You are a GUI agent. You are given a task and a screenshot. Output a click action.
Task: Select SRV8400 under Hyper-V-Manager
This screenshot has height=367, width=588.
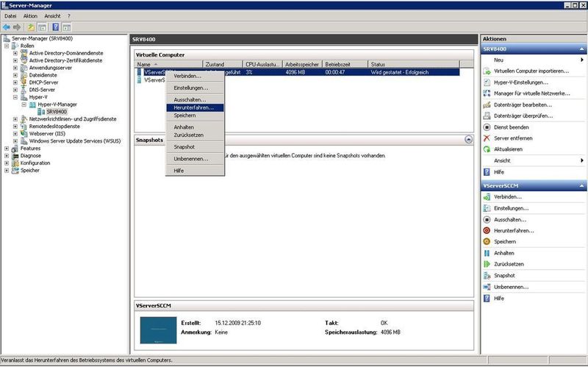[x=57, y=112]
